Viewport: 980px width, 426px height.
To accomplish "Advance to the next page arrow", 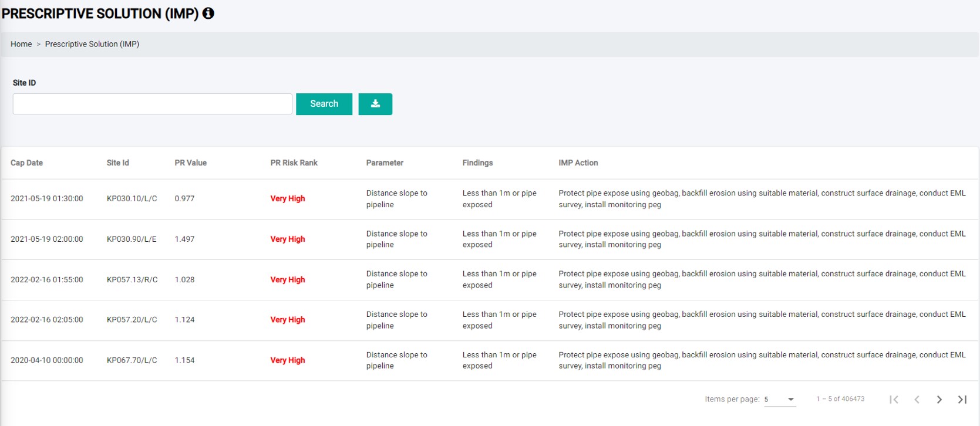I will 939,400.
